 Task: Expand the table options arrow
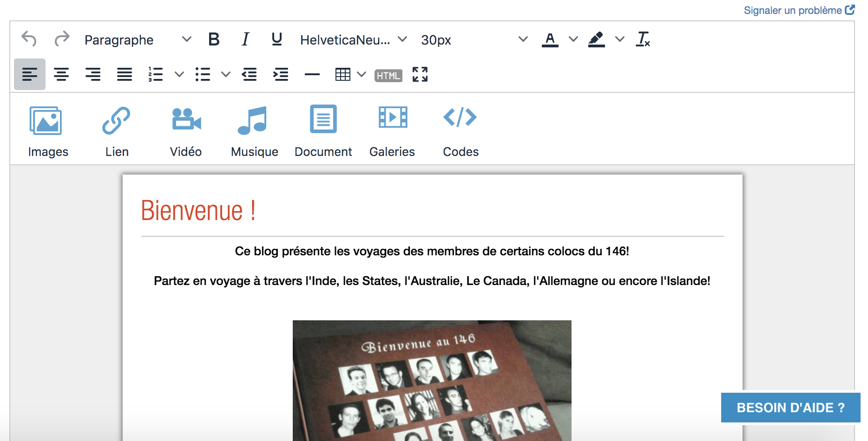click(x=362, y=74)
